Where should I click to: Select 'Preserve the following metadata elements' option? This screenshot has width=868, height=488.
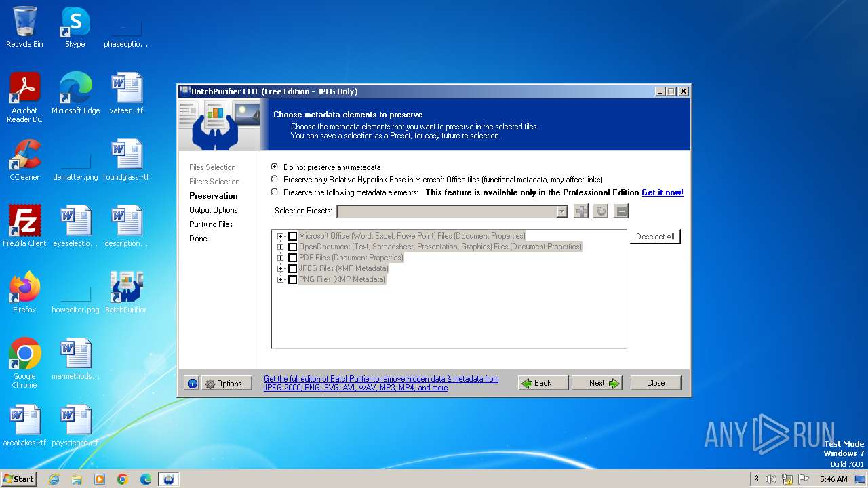coord(274,192)
